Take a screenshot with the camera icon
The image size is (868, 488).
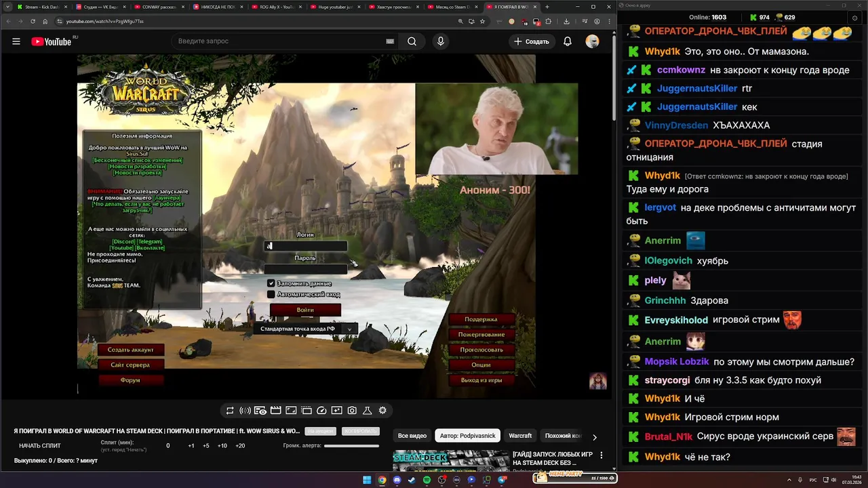click(352, 410)
